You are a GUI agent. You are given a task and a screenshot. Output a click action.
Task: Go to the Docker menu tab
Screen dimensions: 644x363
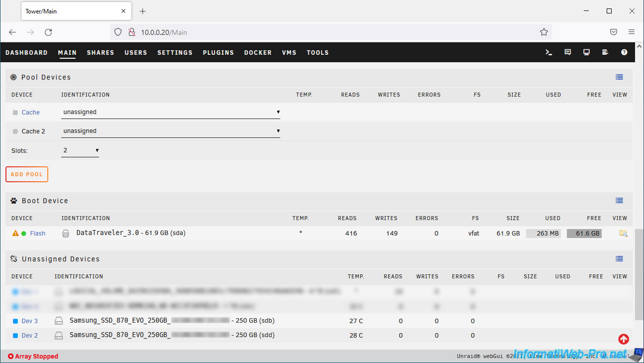coord(258,52)
